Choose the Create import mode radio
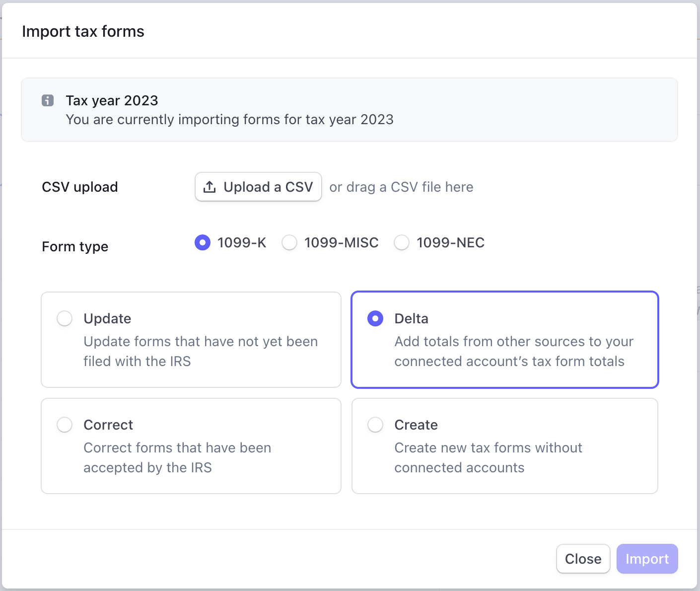Viewport: 700px width, 591px height. pos(375,425)
